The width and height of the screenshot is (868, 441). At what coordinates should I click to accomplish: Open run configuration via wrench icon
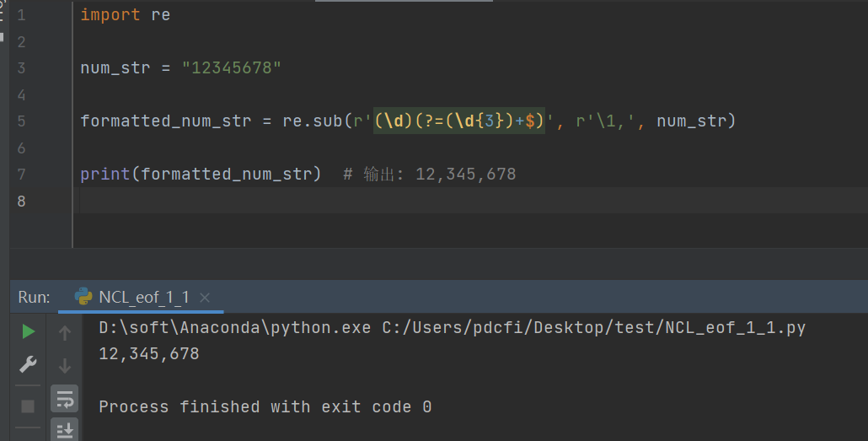[28, 365]
